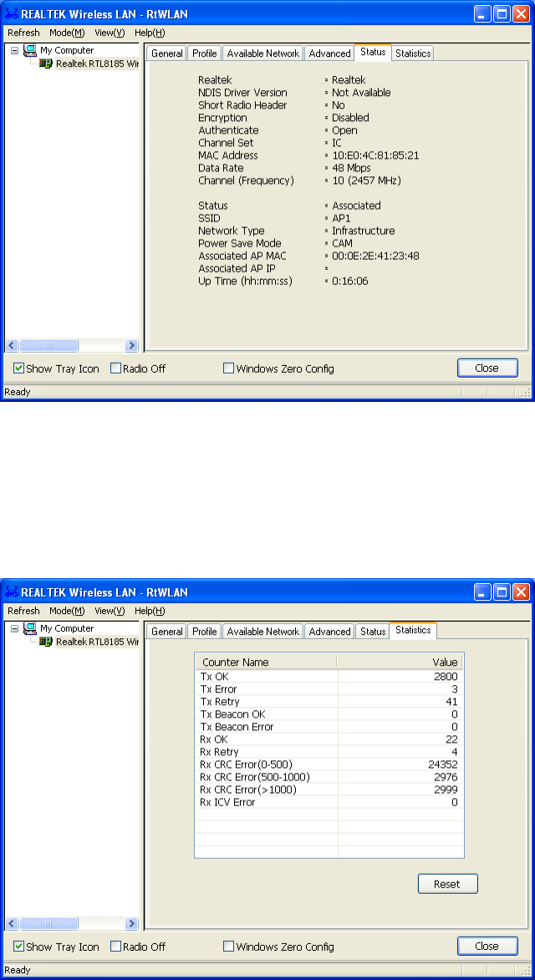Screen dimensions: 535x980
Task: Open Advanced tab in lower window
Action: pos(329,632)
